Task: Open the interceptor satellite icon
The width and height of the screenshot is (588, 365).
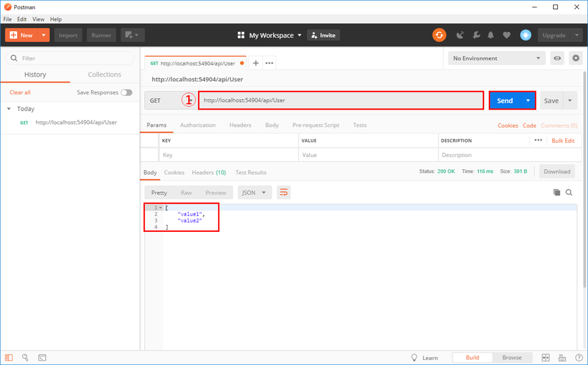Action: [460, 35]
